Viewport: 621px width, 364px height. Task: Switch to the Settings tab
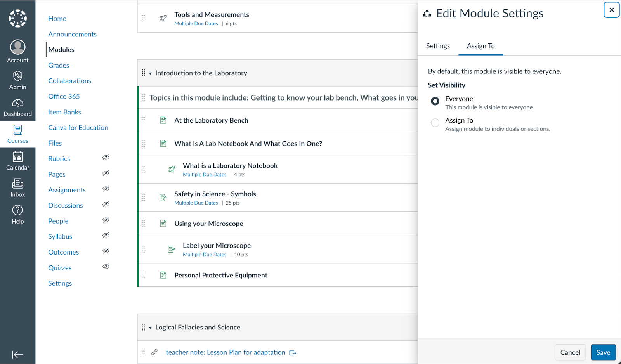click(x=438, y=46)
